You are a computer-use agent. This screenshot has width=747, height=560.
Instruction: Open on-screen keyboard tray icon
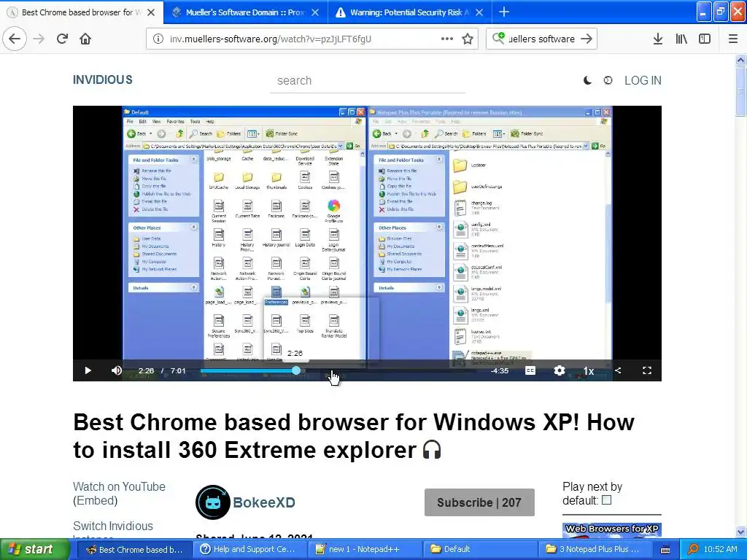665,550
